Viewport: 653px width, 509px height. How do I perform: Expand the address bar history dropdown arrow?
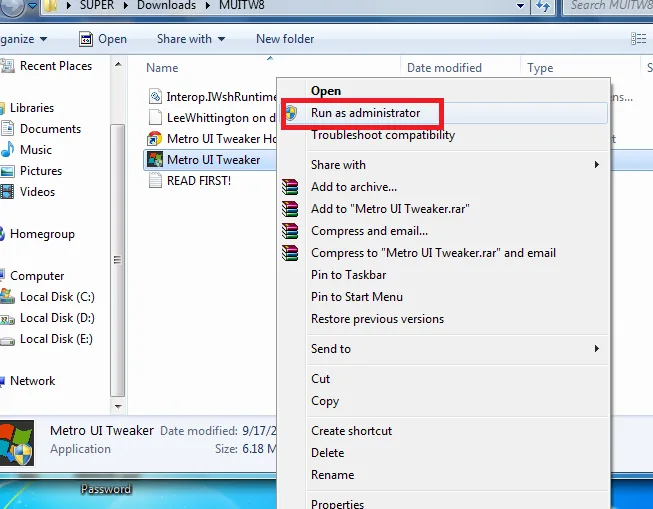coord(520,6)
